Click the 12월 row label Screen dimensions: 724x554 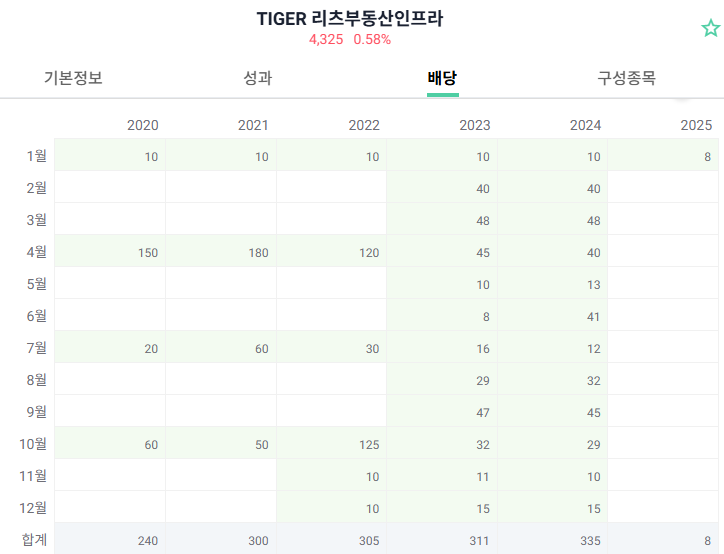[33, 508]
